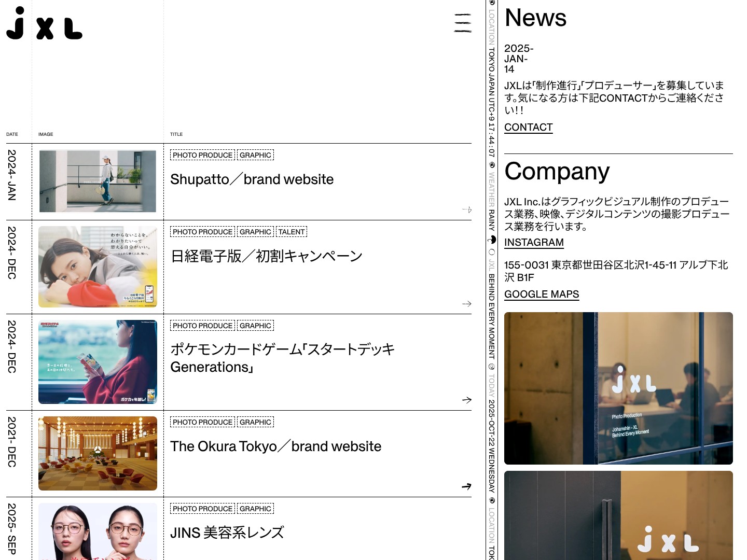Click the JXL logo in header
747x560 pixels.
pos(44,23)
